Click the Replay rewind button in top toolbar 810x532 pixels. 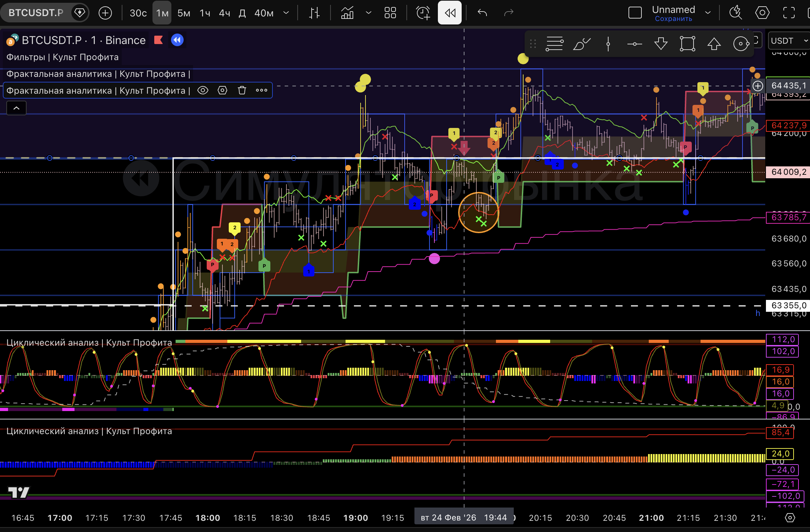tap(449, 13)
